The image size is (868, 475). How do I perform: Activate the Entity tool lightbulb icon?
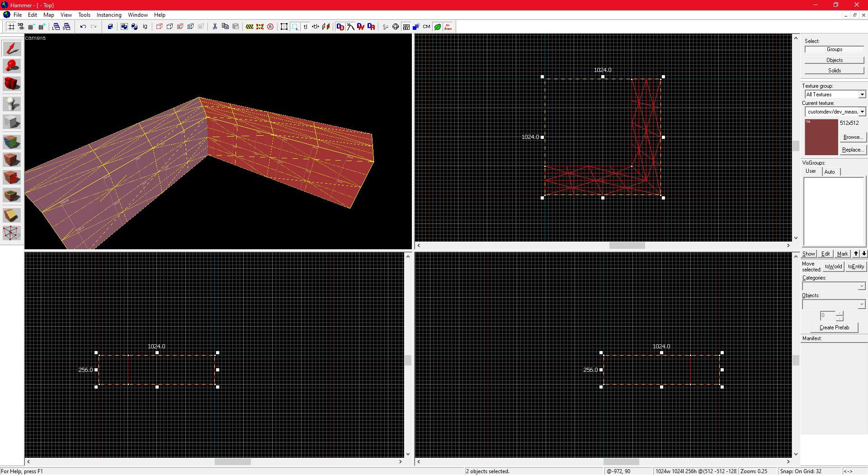coord(12,104)
